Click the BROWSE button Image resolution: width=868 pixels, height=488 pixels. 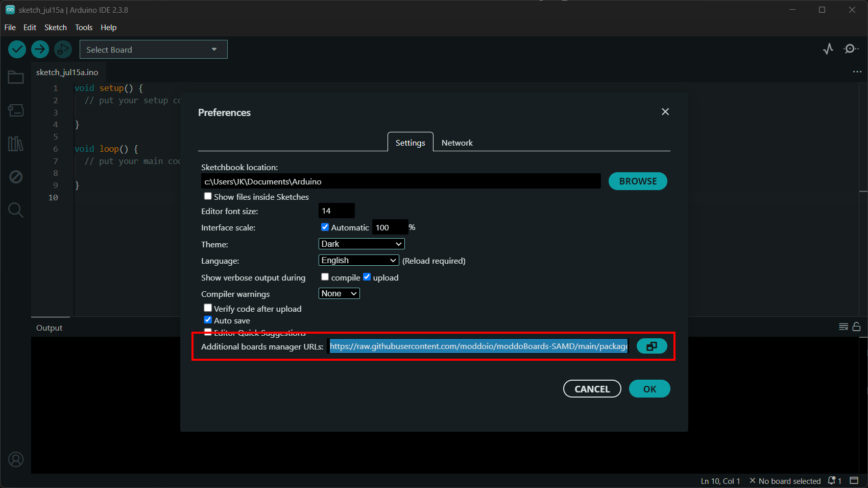[638, 181]
